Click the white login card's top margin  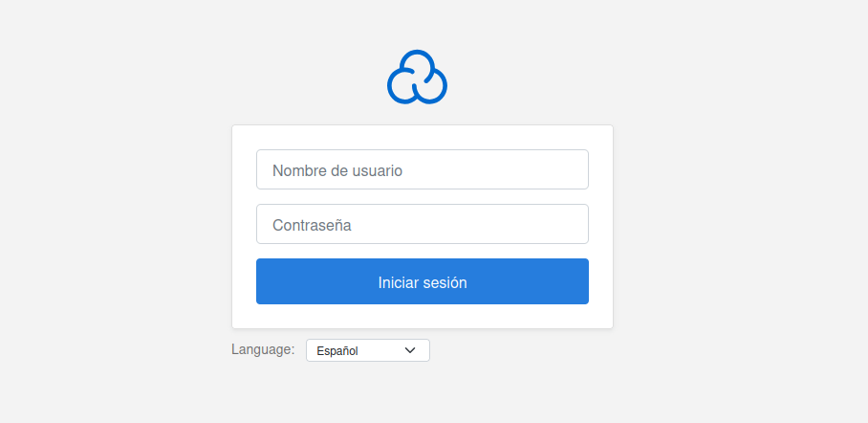tap(422, 137)
